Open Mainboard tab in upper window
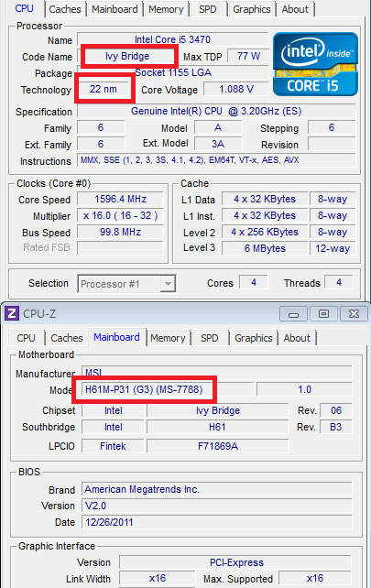This screenshot has height=588, width=371. 115,9
